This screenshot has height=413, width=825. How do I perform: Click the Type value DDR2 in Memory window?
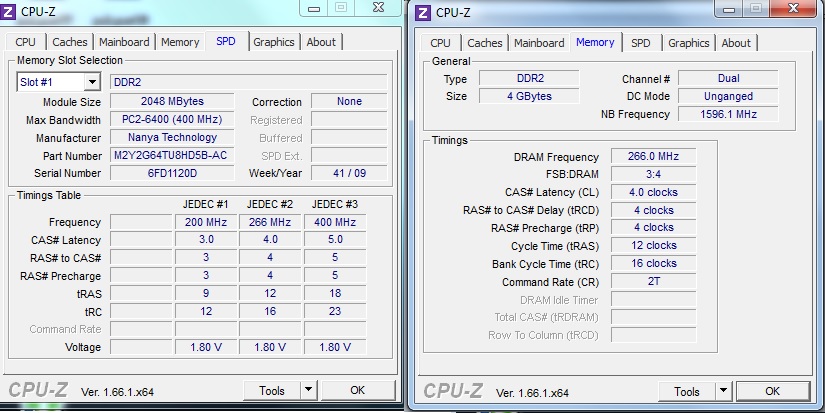pyautogui.click(x=529, y=78)
